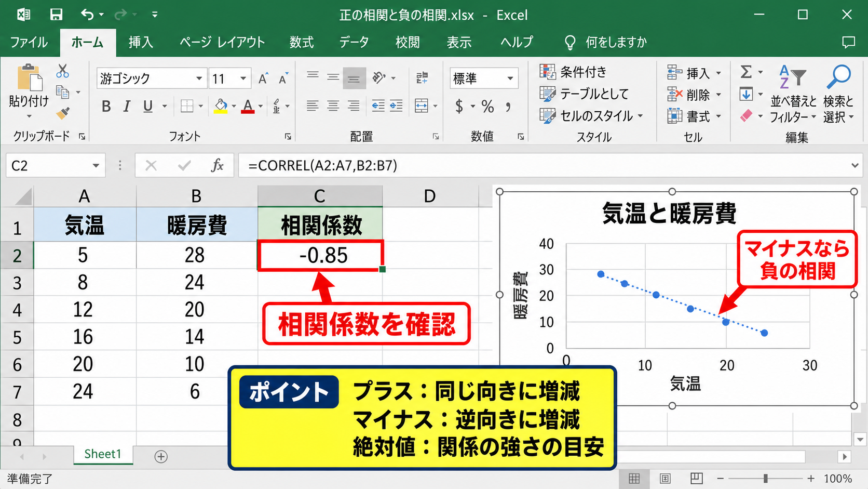This screenshot has width=868, height=489.
Task: Click merge and center icon
Action: pos(422,106)
